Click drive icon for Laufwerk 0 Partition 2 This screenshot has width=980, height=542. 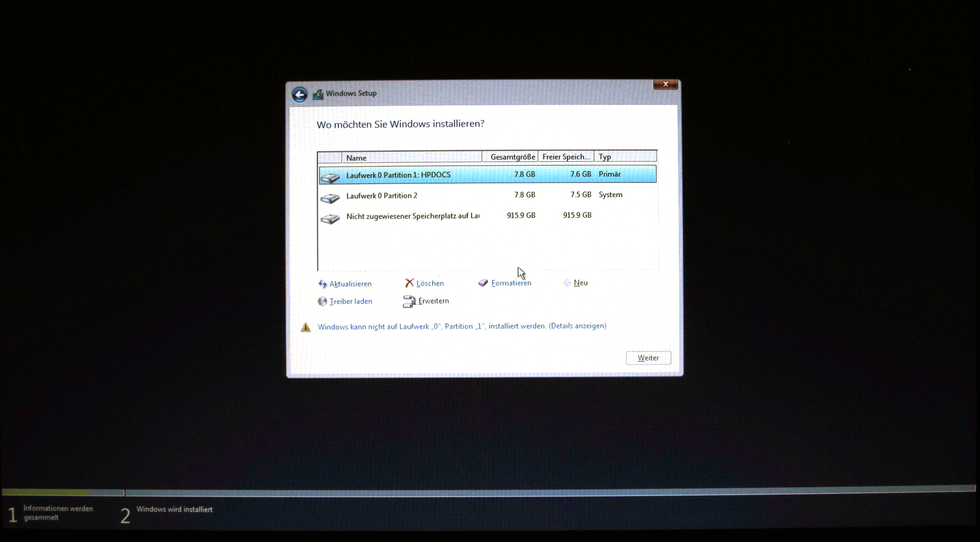[x=330, y=197]
